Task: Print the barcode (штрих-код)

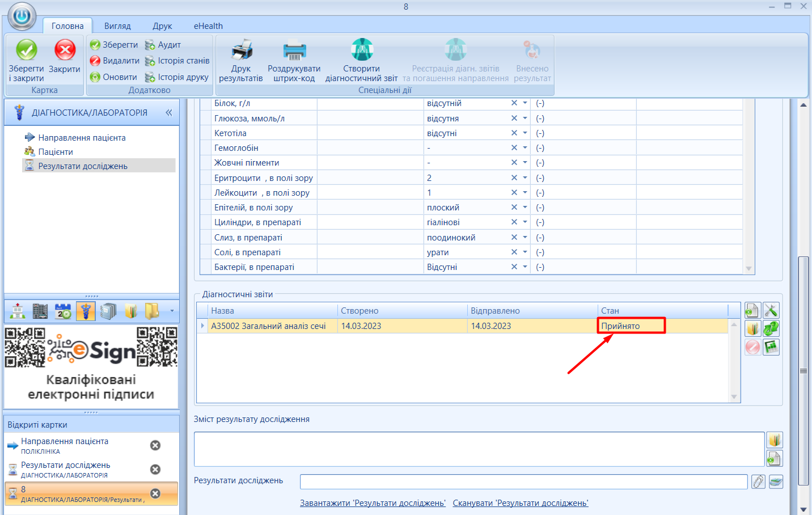Action: [294, 61]
